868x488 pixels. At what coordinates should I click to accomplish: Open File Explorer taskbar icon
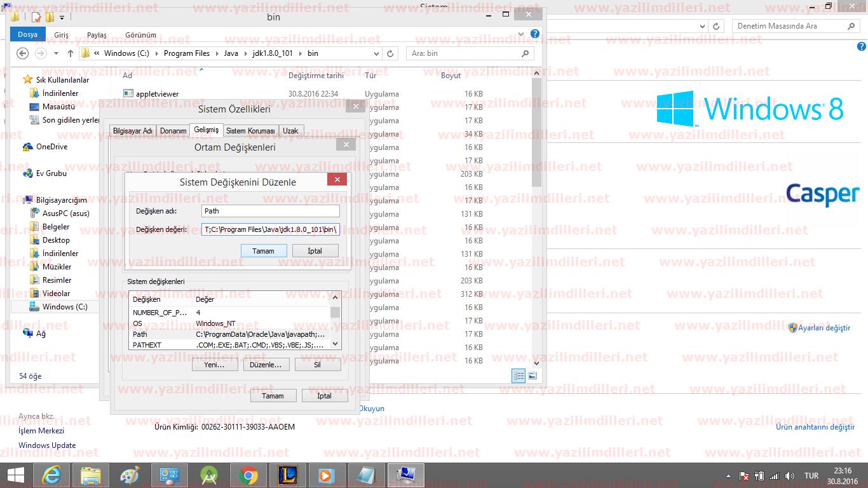click(91, 475)
